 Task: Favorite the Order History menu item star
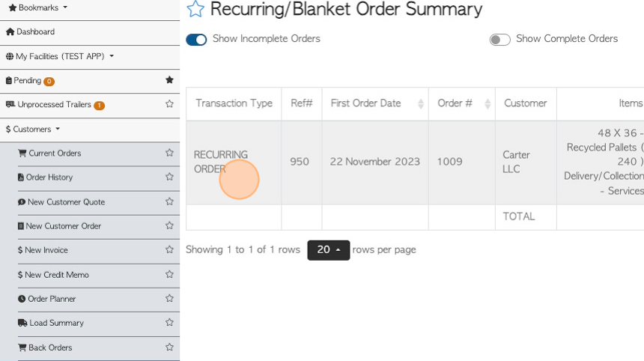(169, 178)
